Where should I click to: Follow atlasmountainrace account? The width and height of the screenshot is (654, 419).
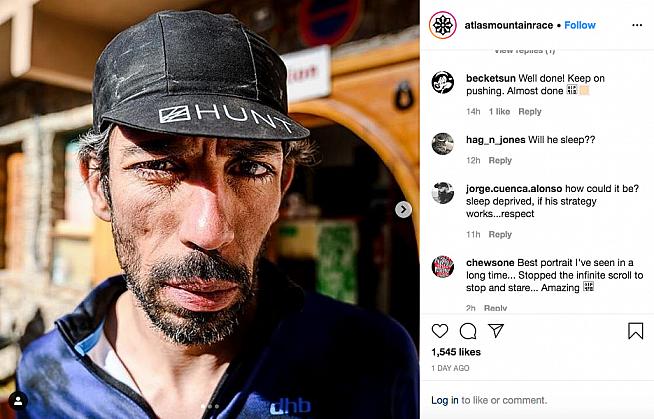[580, 25]
